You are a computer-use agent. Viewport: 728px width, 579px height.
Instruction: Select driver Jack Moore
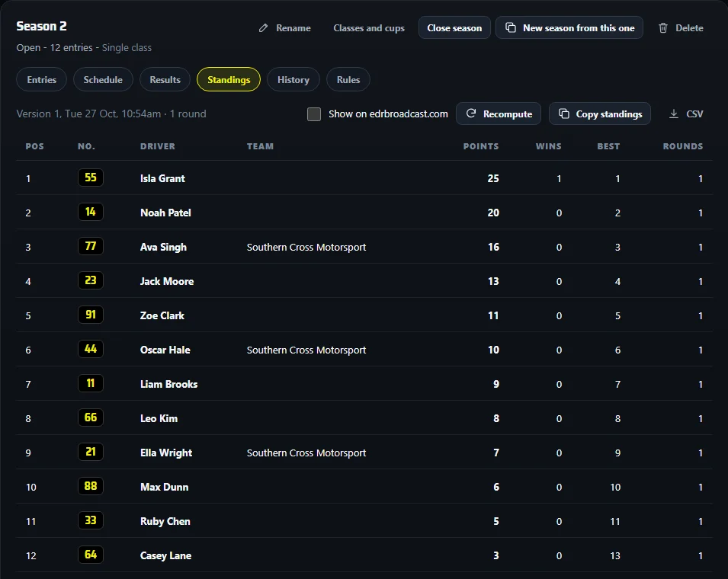(x=167, y=282)
